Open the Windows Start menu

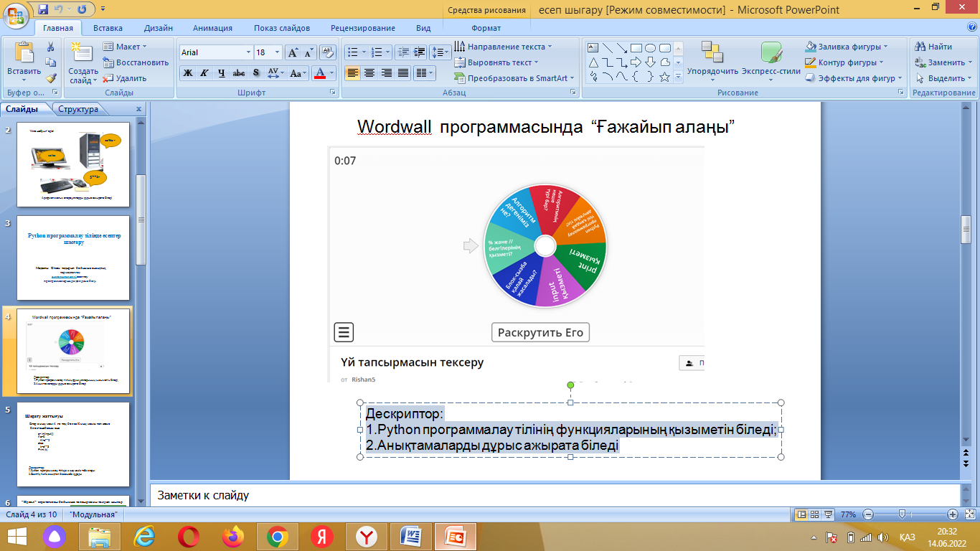click(16, 536)
